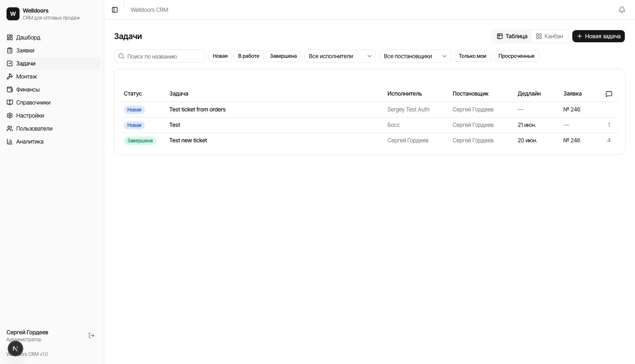Click the Аналитика bar chart icon
This screenshot has height=364, width=635.
(10, 142)
